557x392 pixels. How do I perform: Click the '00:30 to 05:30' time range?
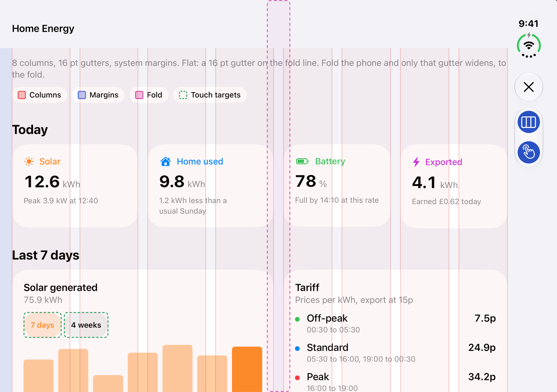[333, 330]
